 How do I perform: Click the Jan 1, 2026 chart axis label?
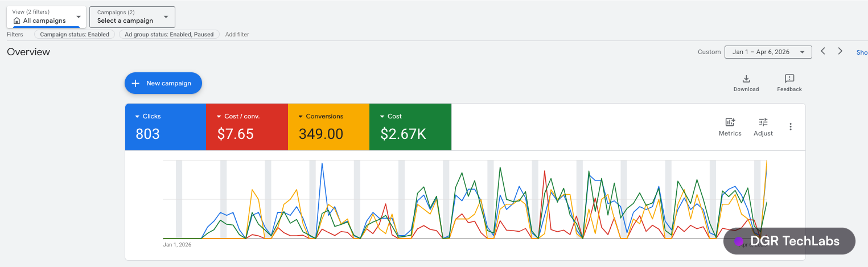click(177, 245)
